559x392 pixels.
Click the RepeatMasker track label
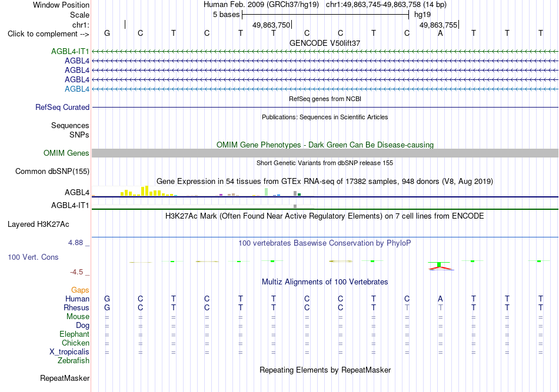65,378
